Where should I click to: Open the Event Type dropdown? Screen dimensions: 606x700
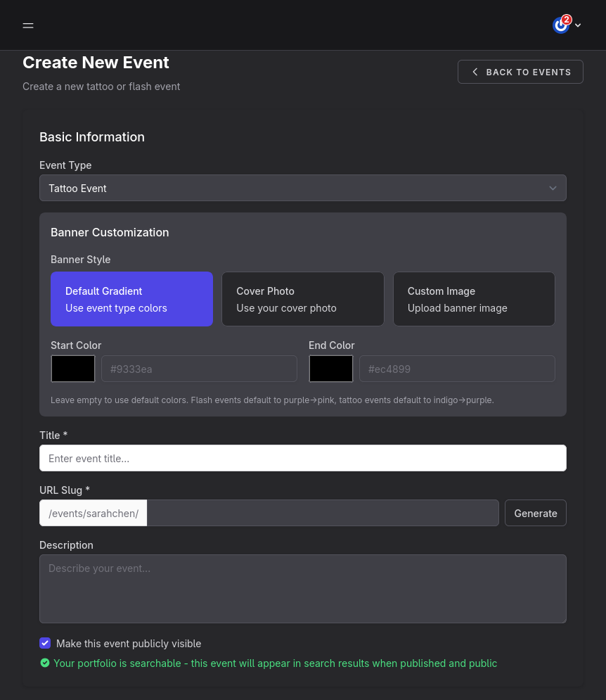click(x=302, y=188)
